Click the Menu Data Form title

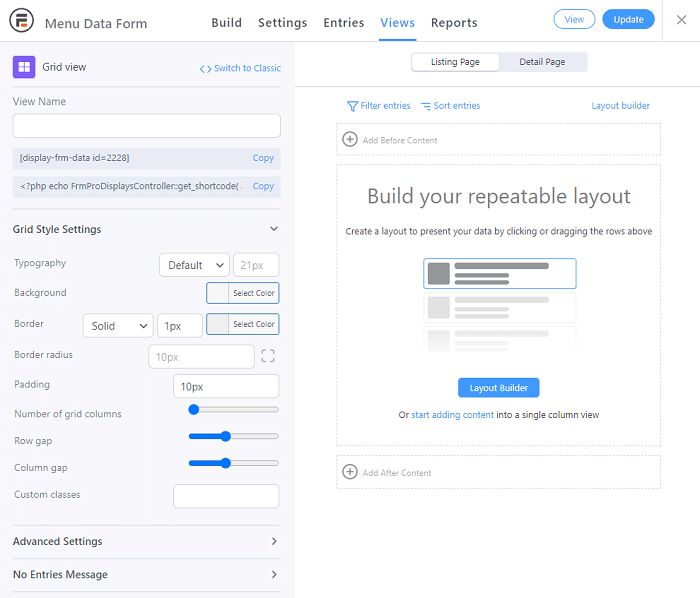[96, 23]
